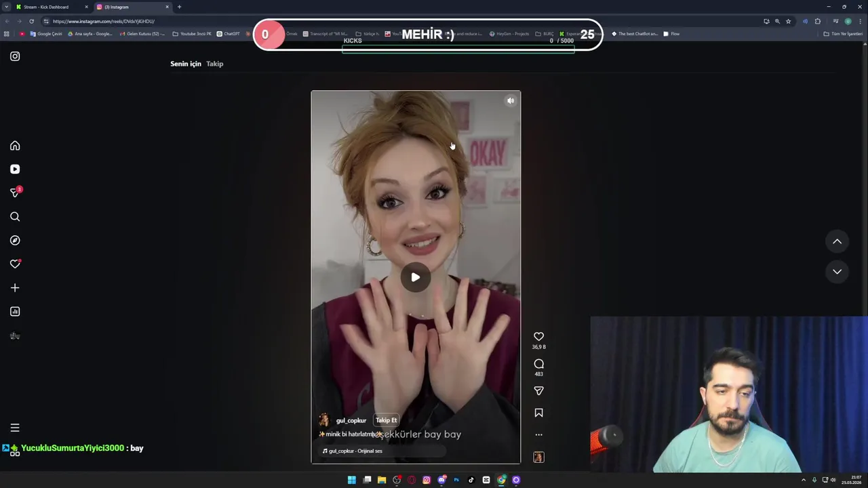Viewport: 868px width, 488px height.
Task: Open Photoshop from the taskbar
Action: (x=456, y=480)
